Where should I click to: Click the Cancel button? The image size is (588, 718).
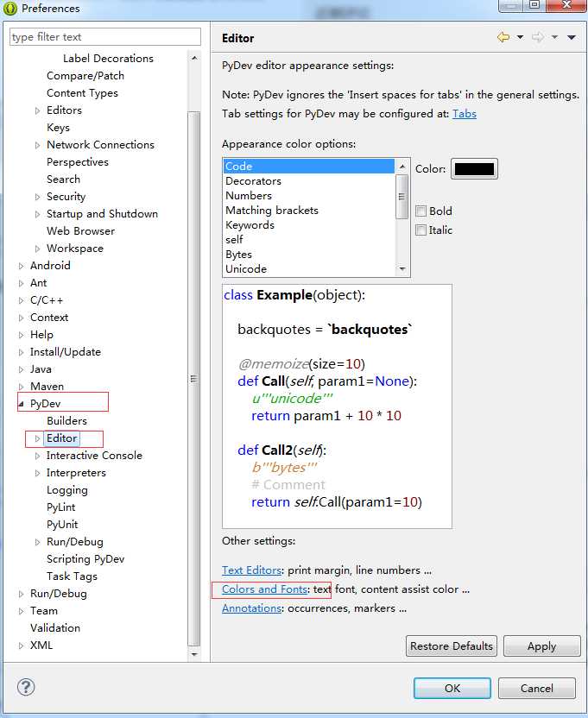pos(537,689)
